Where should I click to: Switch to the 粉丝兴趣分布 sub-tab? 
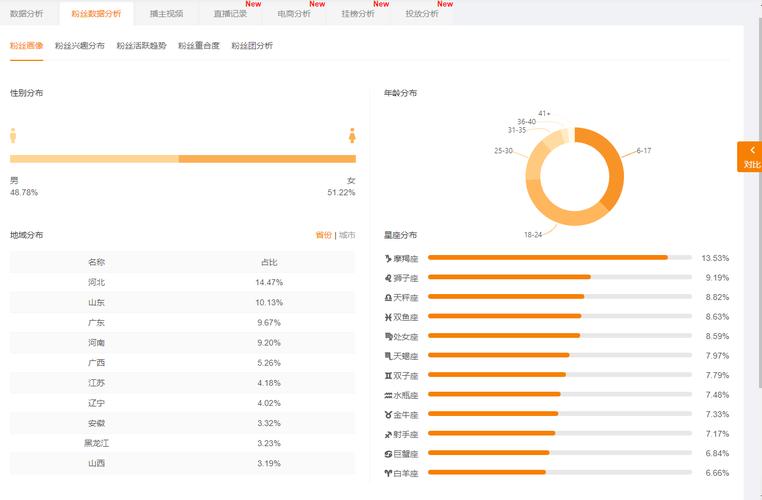tap(79, 46)
